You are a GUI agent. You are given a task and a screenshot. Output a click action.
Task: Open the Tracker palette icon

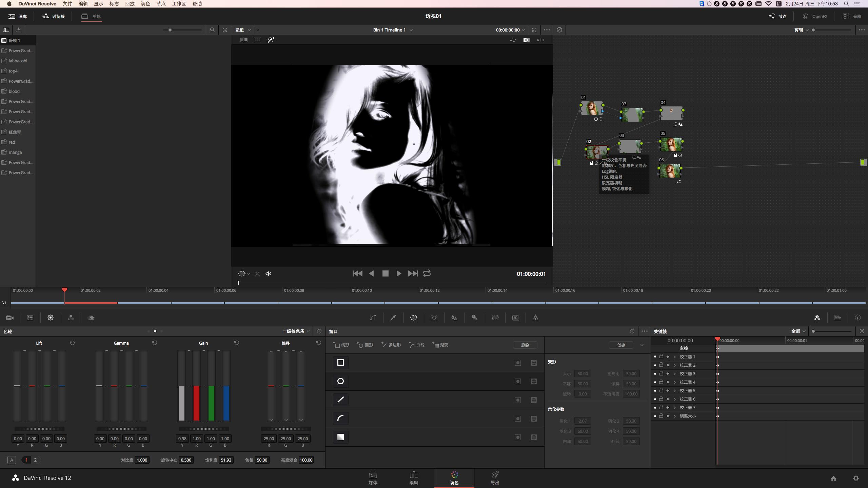[x=434, y=318]
